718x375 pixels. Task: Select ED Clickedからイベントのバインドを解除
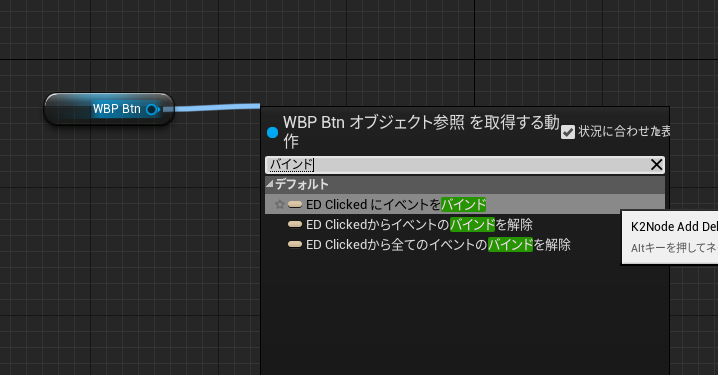click(465, 224)
